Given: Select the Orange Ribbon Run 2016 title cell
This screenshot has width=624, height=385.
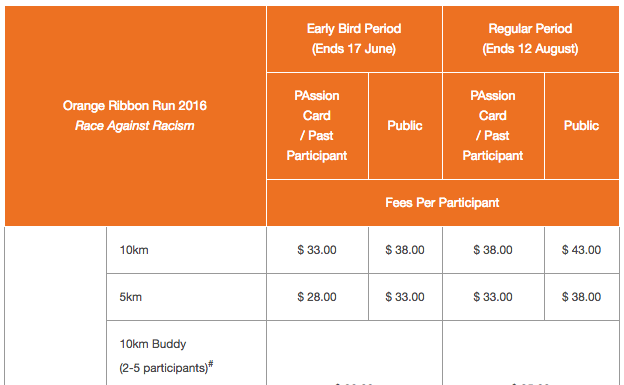Looking at the screenshot, I should coord(135,116).
